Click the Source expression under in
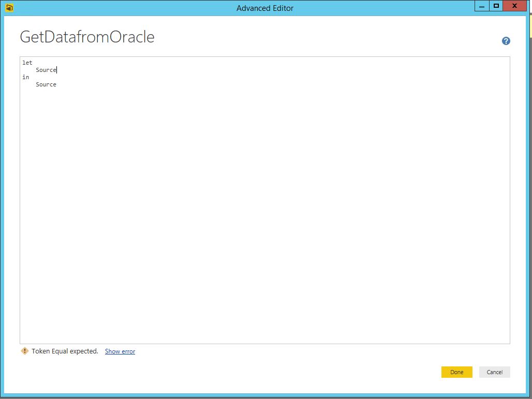 [x=46, y=84]
